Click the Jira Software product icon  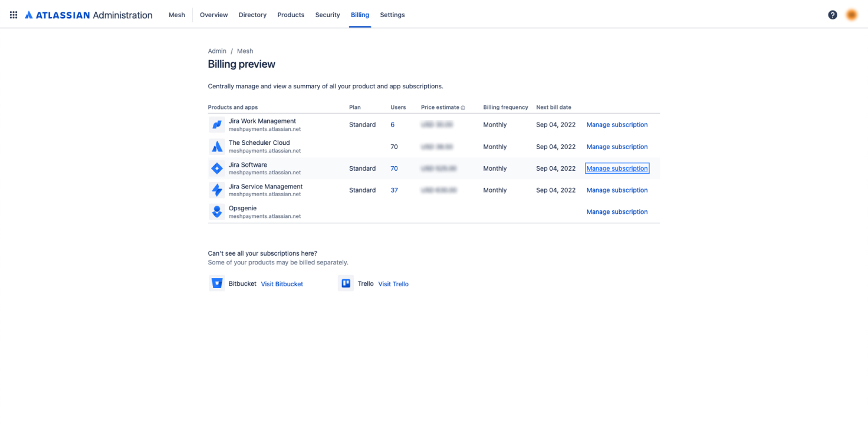[x=217, y=168]
